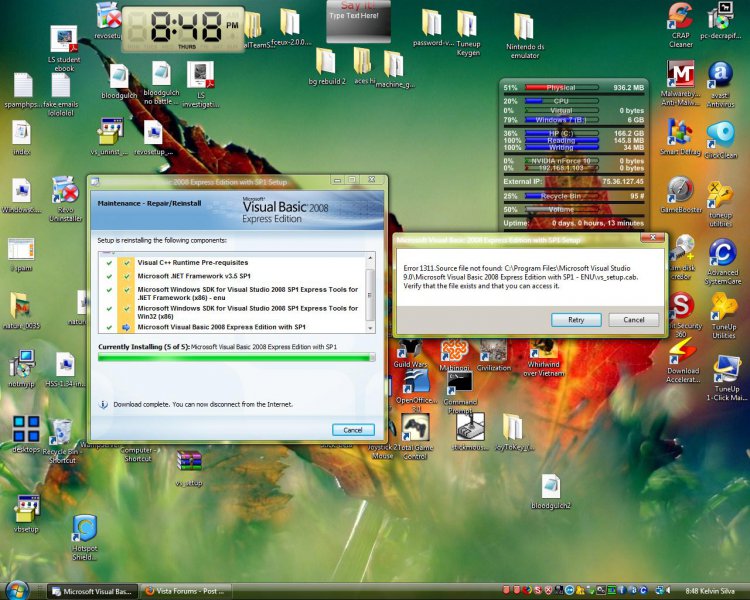Select the Revo Uninstaller desktop icon
This screenshot has width=750, height=600.
click(66, 199)
